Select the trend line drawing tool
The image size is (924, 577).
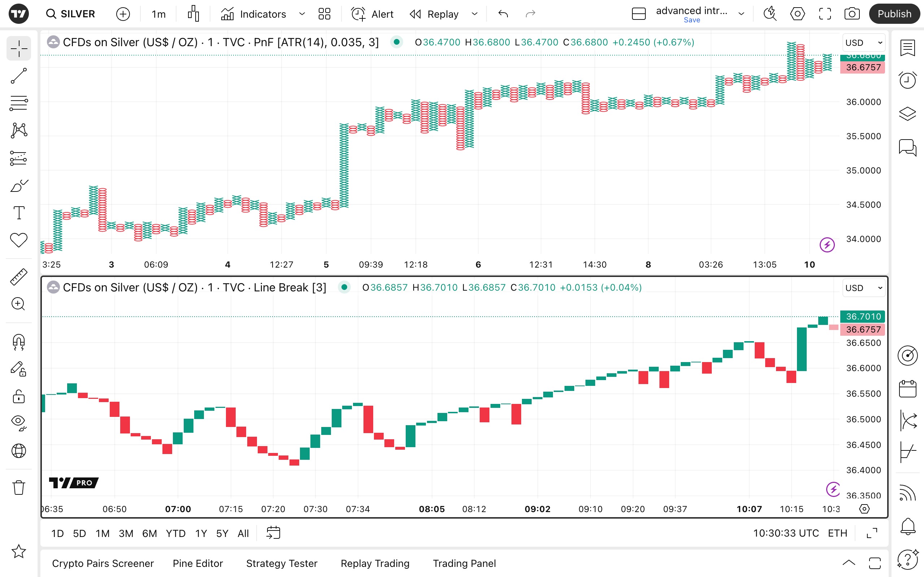(18, 76)
